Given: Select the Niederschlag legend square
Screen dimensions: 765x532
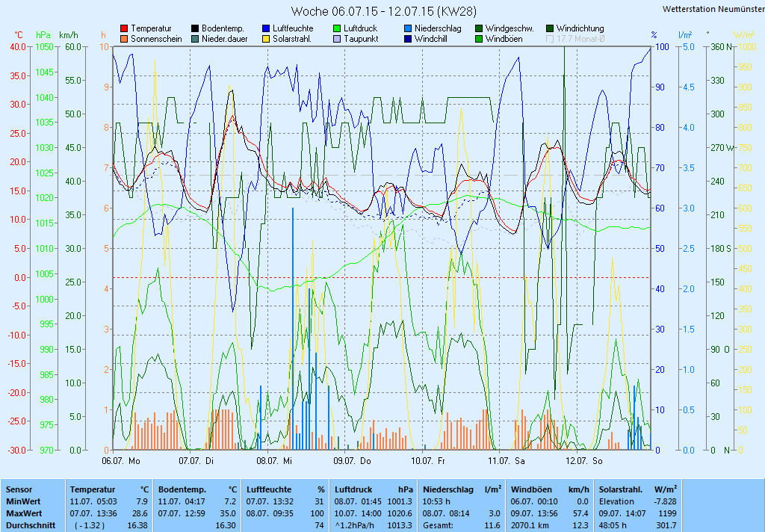Looking at the screenshot, I should [408, 28].
